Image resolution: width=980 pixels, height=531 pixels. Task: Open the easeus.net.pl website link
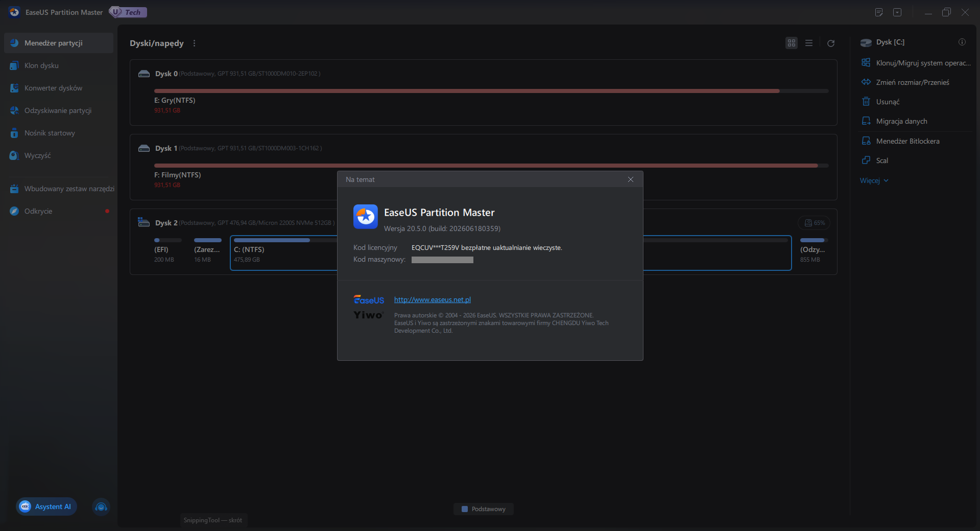coord(433,299)
